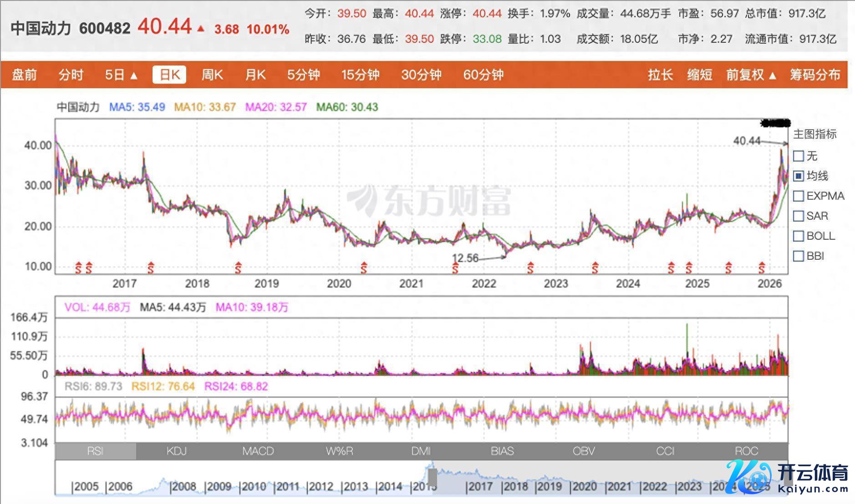
Task: Check the BOLL indicator checkbox
Action: pyautogui.click(x=799, y=236)
